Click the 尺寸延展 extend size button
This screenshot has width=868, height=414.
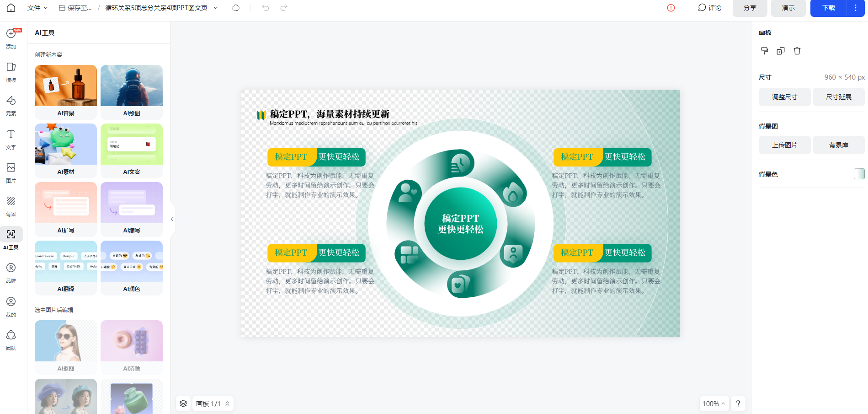click(x=838, y=97)
